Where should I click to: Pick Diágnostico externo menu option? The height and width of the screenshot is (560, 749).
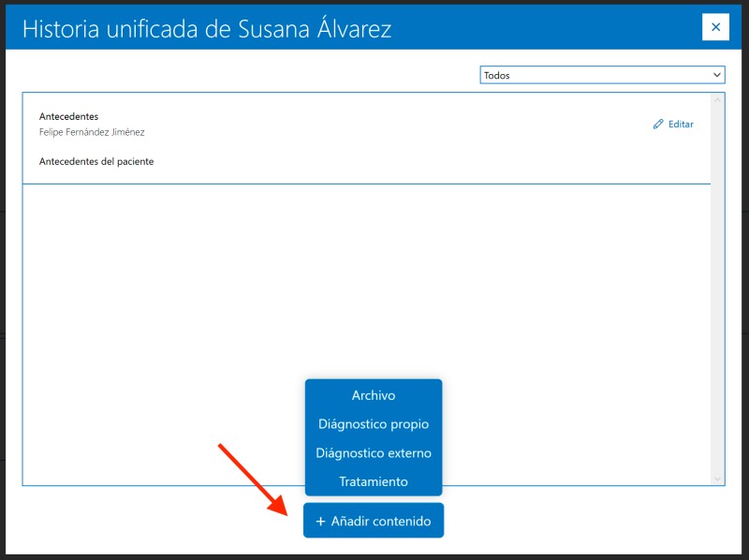pyautogui.click(x=373, y=453)
